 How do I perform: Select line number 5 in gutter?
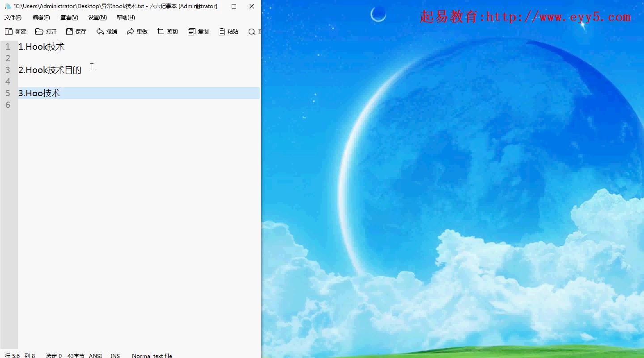click(x=8, y=93)
